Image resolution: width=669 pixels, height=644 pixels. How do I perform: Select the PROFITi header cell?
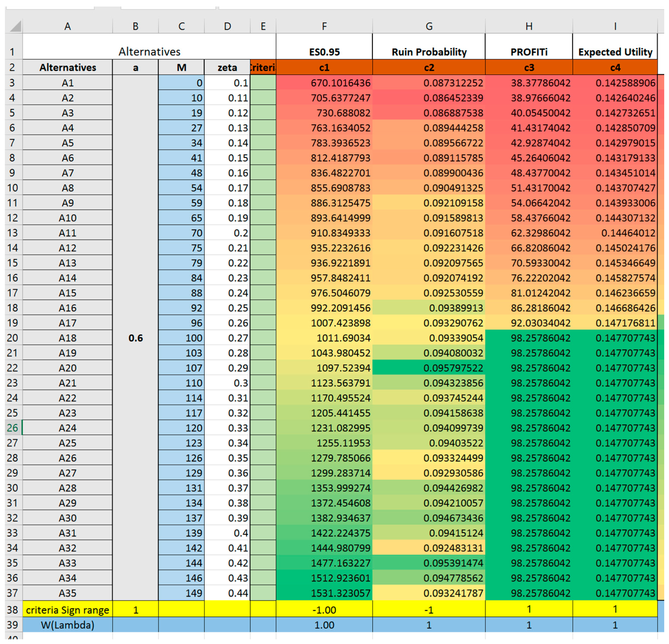[529, 52]
